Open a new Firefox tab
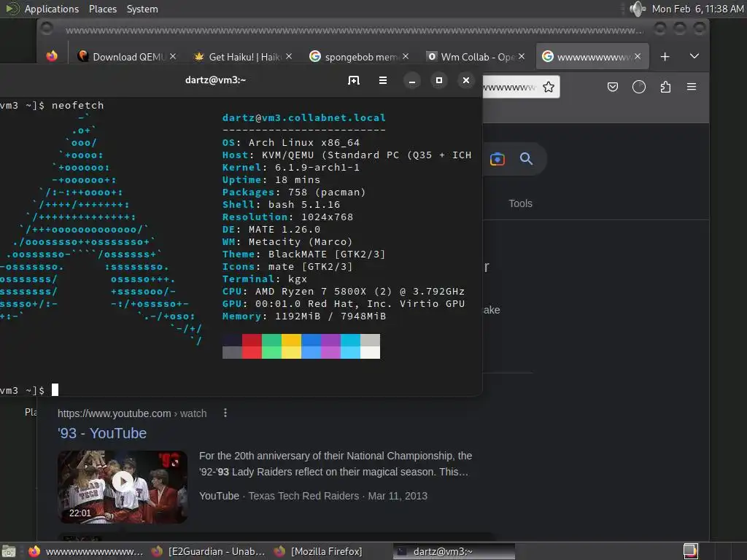Screen dimensions: 747x560 click(x=665, y=57)
